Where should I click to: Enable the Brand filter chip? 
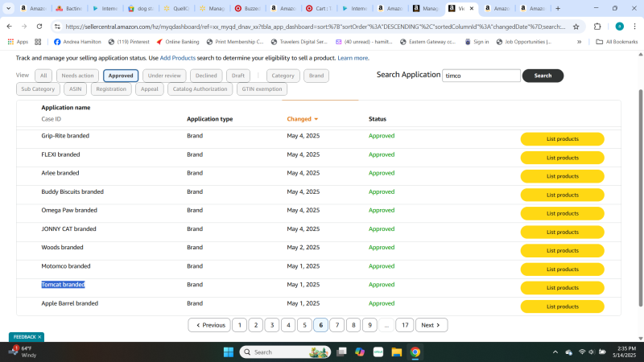point(316,76)
